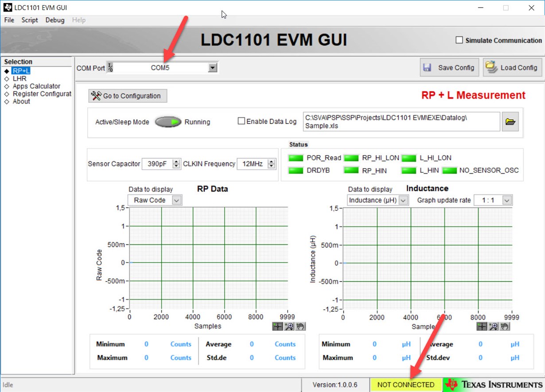Click the Inductance Minimum value 0
The image size is (545, 392).
374,344
